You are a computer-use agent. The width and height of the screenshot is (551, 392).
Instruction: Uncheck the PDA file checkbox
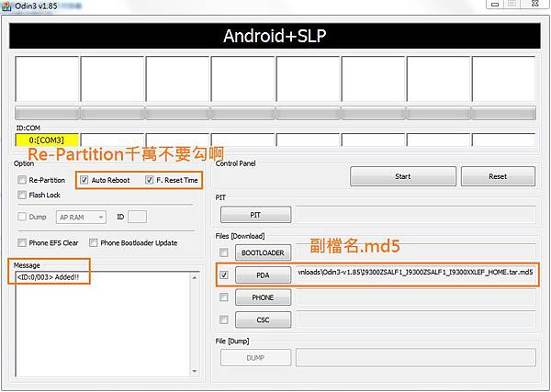[223, 275]
